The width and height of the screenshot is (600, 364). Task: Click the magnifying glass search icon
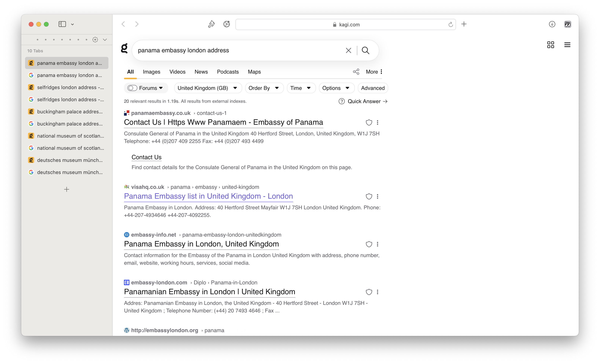point(365,50)
